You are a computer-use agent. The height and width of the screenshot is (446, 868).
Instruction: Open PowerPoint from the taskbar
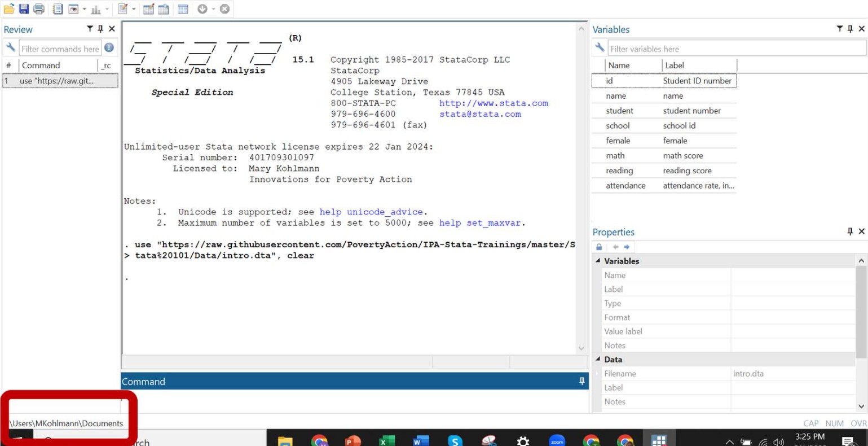[353, 441]
